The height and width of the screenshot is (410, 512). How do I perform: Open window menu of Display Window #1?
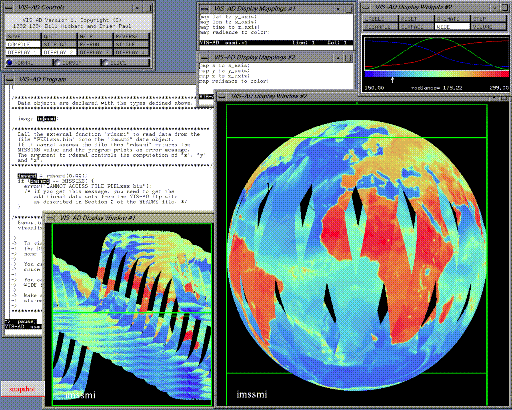(50, 218)
